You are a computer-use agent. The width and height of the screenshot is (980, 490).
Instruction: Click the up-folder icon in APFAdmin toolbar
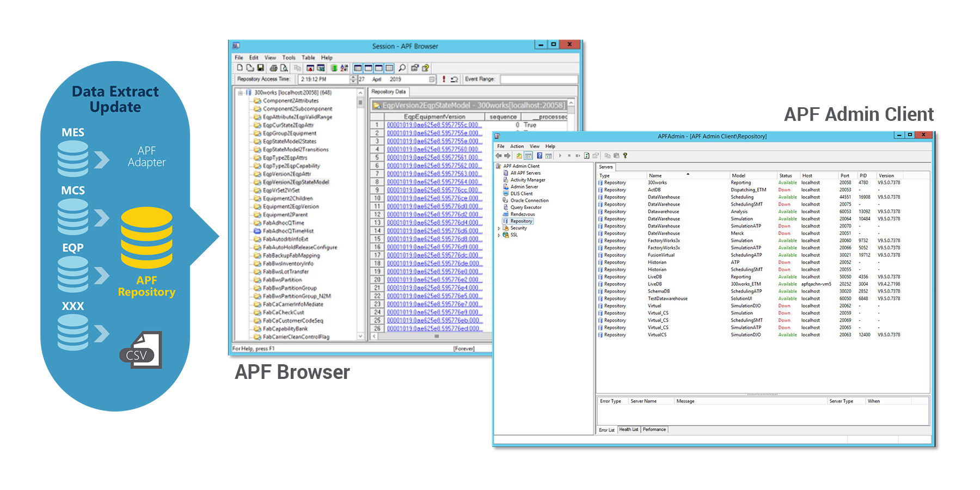[x=519, y=156]
